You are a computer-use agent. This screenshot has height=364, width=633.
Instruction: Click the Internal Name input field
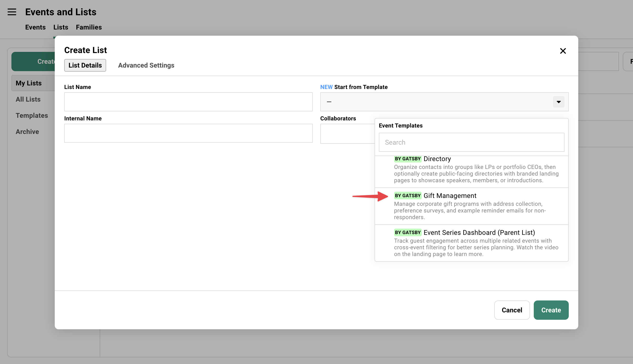[188, 133]
